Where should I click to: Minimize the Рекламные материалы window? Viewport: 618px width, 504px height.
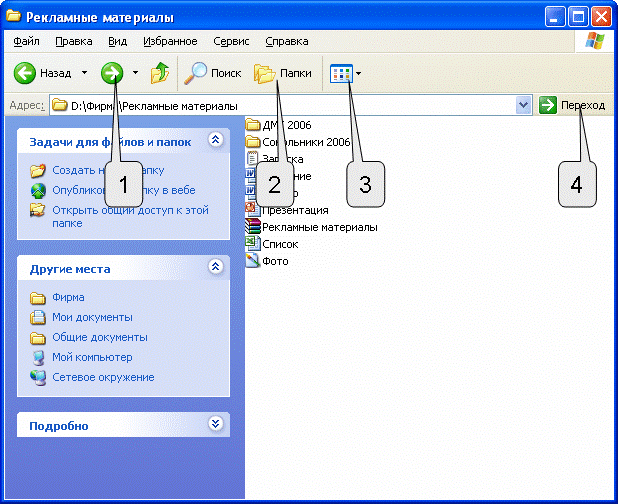click(555, 18)
